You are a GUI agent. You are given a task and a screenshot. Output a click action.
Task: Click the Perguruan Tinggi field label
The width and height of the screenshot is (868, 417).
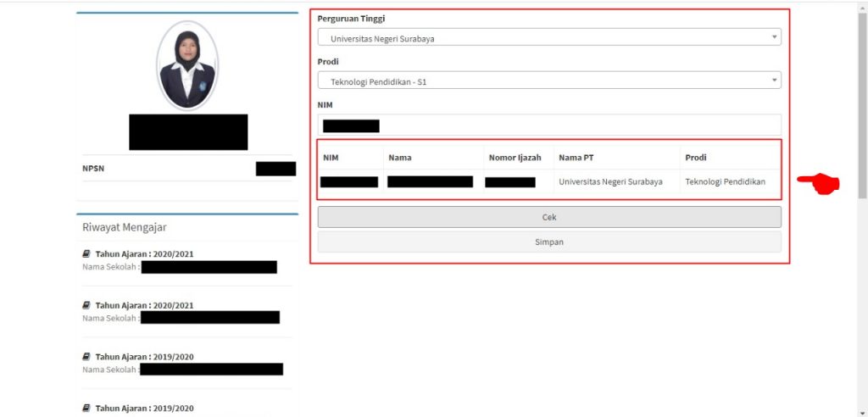pos(351,19)
